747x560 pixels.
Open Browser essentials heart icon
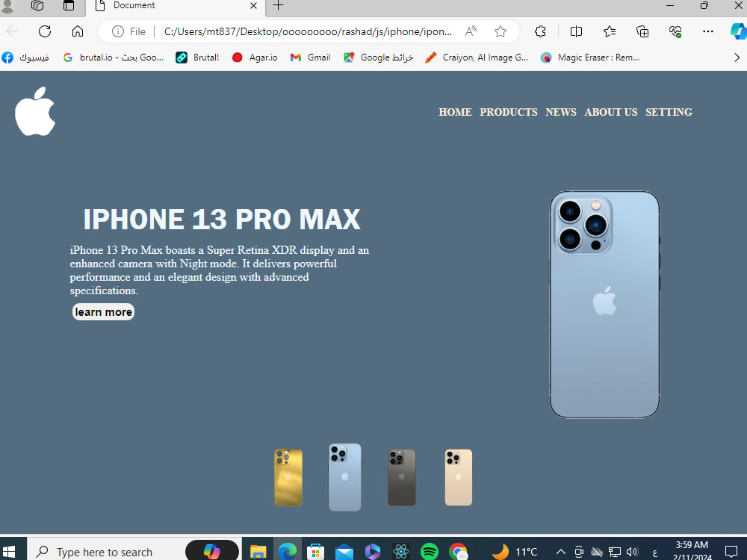(x=675, y=31)
